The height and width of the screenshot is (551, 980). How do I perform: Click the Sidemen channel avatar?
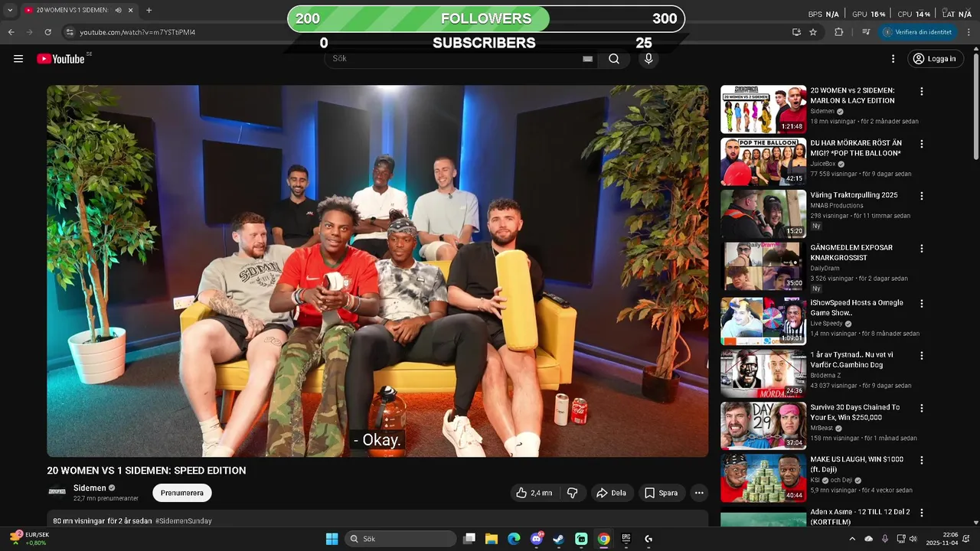click(57, 492)
